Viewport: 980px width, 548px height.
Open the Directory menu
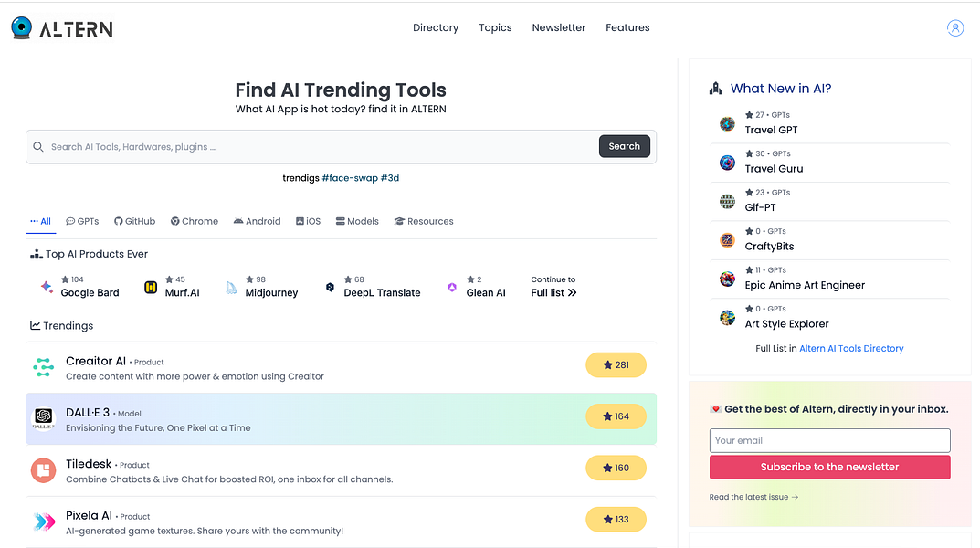click(x=436, y=27)
